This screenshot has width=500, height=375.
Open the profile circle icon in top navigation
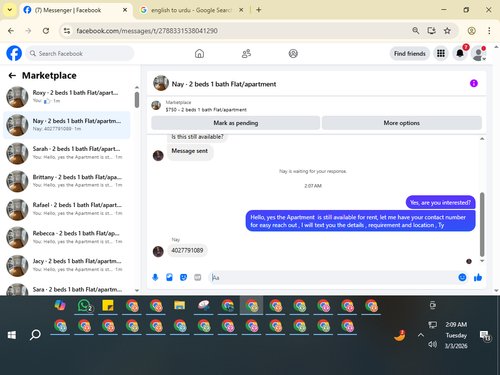[293, 53]
